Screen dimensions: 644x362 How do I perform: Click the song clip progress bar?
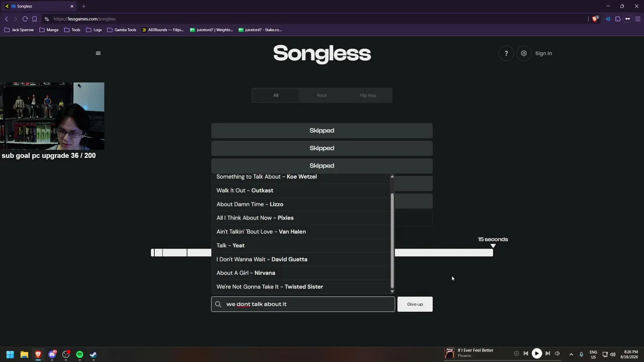pos(322,252)
